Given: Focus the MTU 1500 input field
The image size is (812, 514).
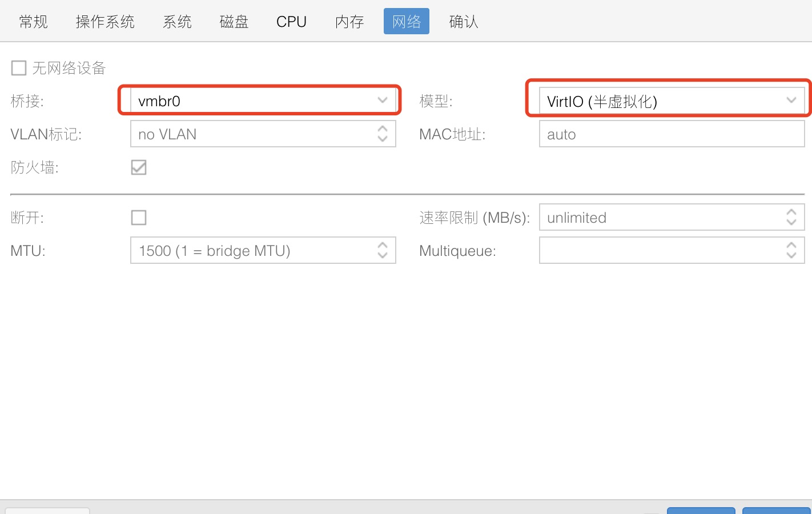Looking at the screenshot, I should (251, 251).
